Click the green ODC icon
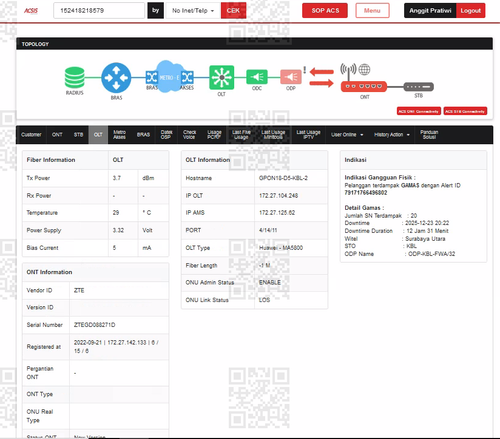 click(257, 77)
